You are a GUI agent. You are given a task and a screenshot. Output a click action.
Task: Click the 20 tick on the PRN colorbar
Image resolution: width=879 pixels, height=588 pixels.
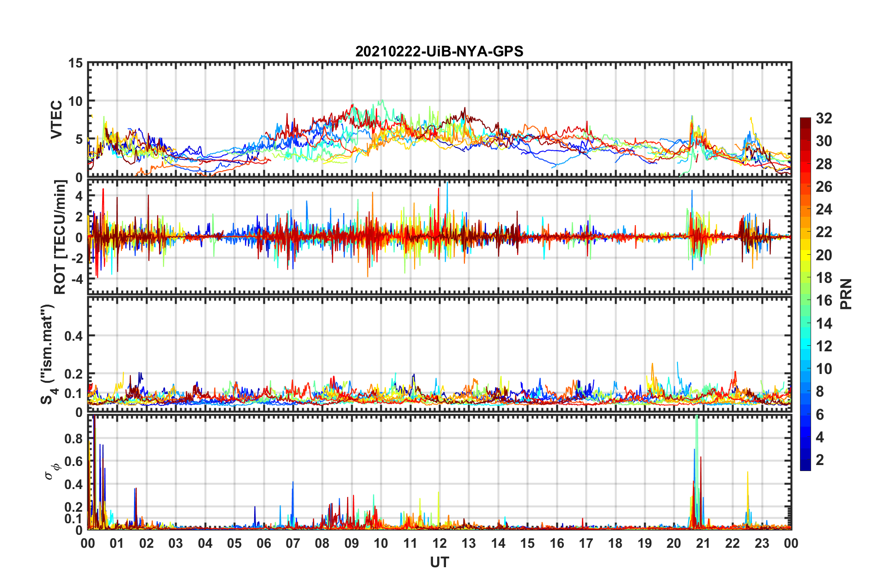[x=824, y=255]
